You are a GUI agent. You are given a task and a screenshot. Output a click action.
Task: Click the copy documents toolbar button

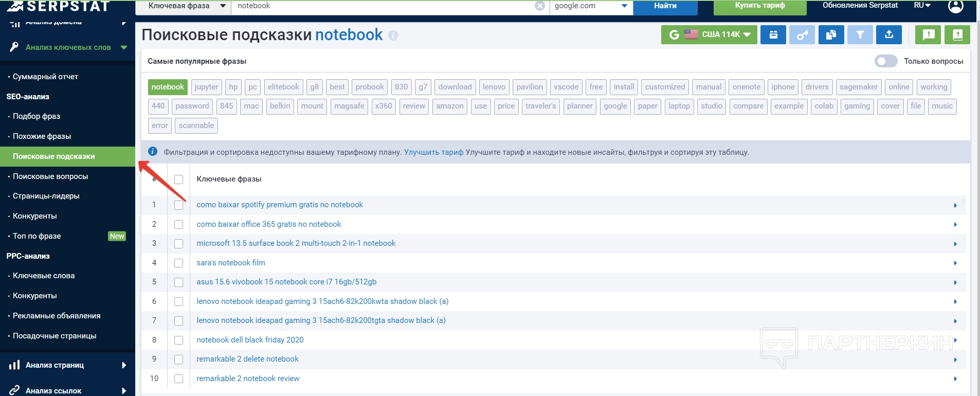pyautogui.click(x=831, y=34)
